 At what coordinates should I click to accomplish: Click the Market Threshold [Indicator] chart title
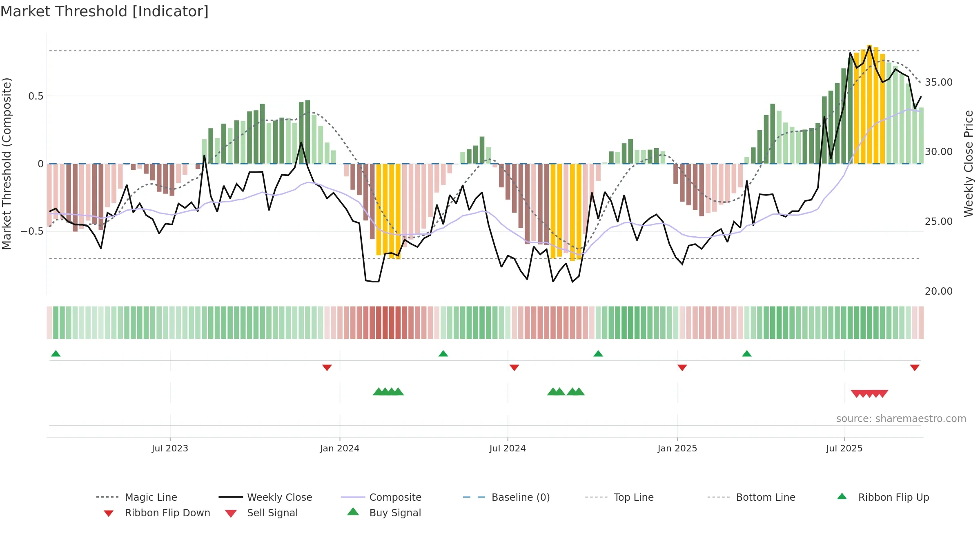click(x=105, y=11)
